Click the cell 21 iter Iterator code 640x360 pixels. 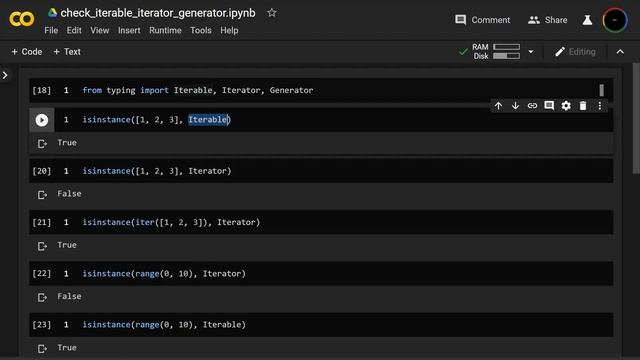[171, 222]
